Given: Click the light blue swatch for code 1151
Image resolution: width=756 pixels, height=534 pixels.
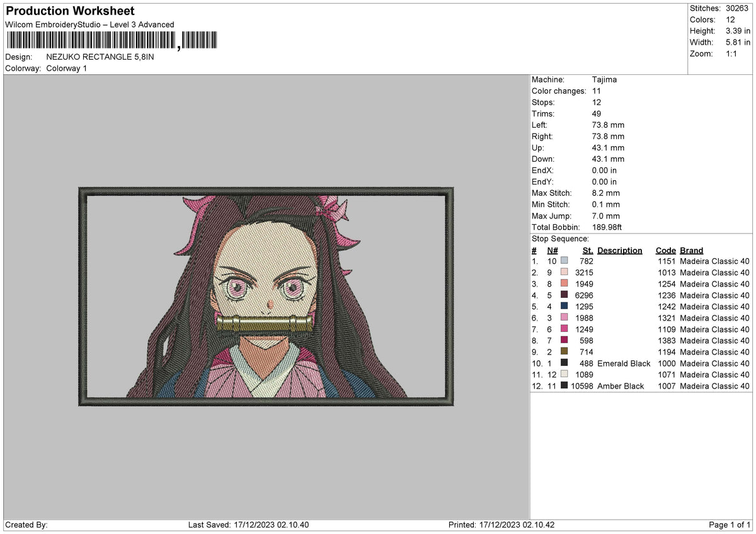Looking at the screenshot, I should (564, 261).
